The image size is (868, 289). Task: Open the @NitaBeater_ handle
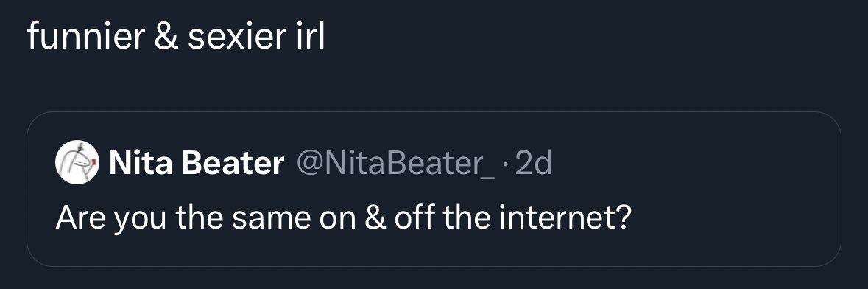395,163
